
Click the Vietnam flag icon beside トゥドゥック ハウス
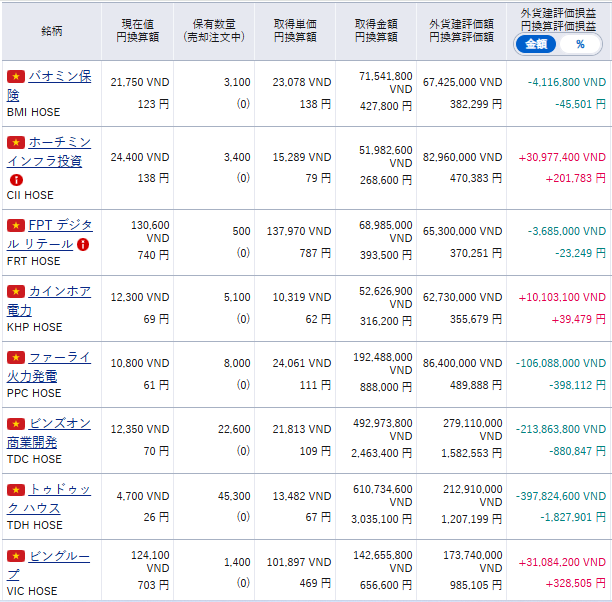coord(15,489)
